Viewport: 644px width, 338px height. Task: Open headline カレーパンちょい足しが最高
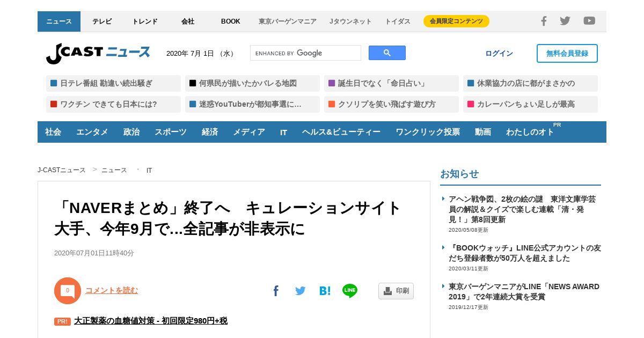[530, 104]
